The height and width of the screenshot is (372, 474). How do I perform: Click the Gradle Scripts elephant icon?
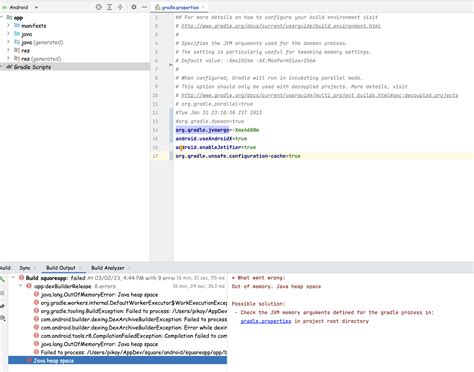click(9, 67)
